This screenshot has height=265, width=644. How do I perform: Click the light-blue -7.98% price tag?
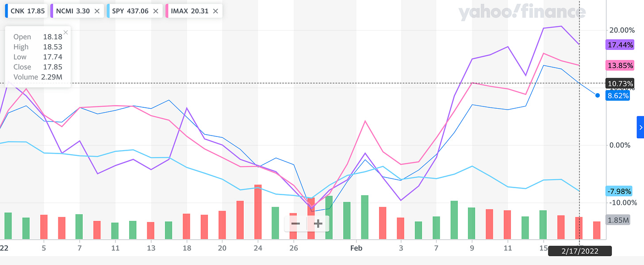pyautogui.click(x=619, y=191)
